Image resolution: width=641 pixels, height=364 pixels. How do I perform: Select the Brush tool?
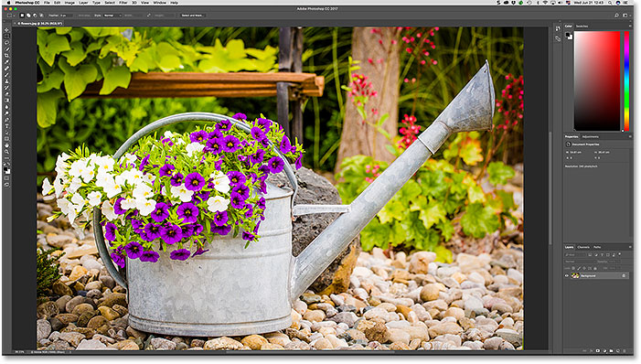7,75
